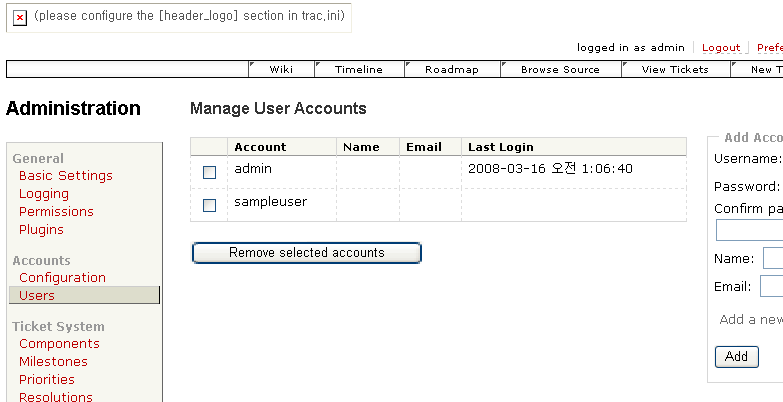Open Basic Settings in sidebar
Viewport: 783px width, 402px height.
click(65, 176)
